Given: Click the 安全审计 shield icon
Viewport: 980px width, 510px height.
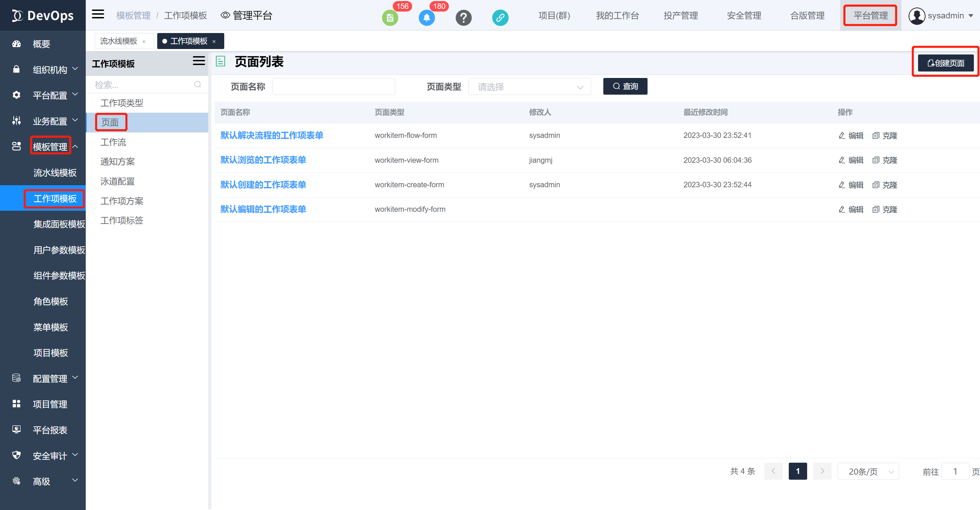Looking at the screenshot, I should [x=16, y=455].
